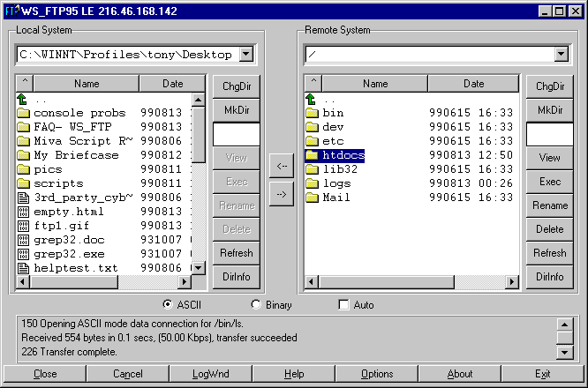Image resolution: width=588 pixels, height=388 pixels.
Task: Click the local file mask input field
Action: (x=237, y=134)
